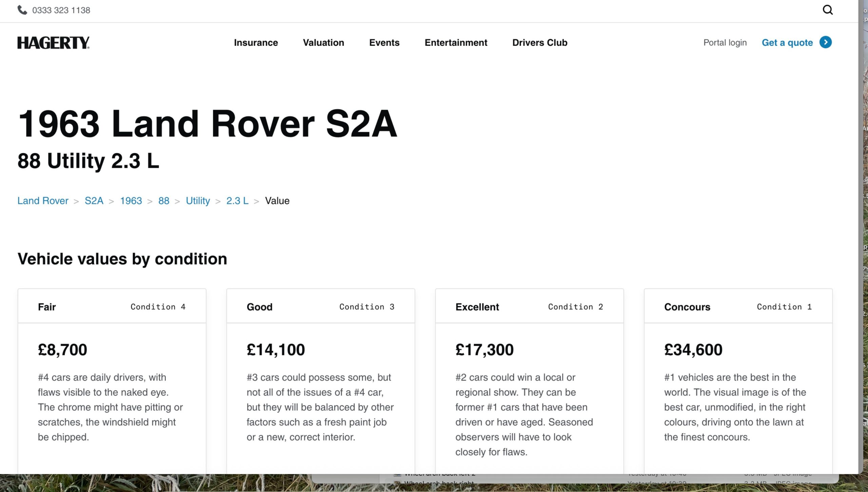The image size is (868, 492).
Task: Click the blue arrow next to Get a quote
Action: 826,42
